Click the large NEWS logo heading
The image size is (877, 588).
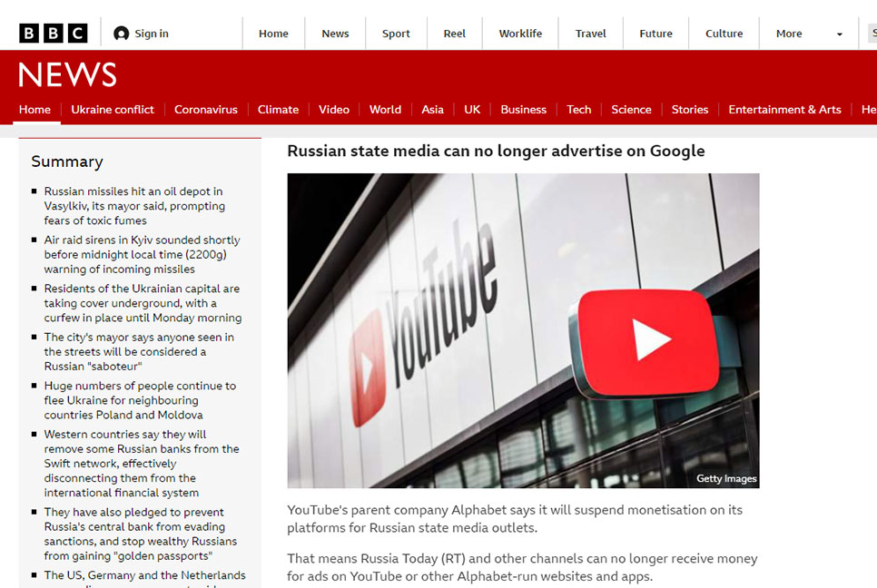(x=68, y=74)
